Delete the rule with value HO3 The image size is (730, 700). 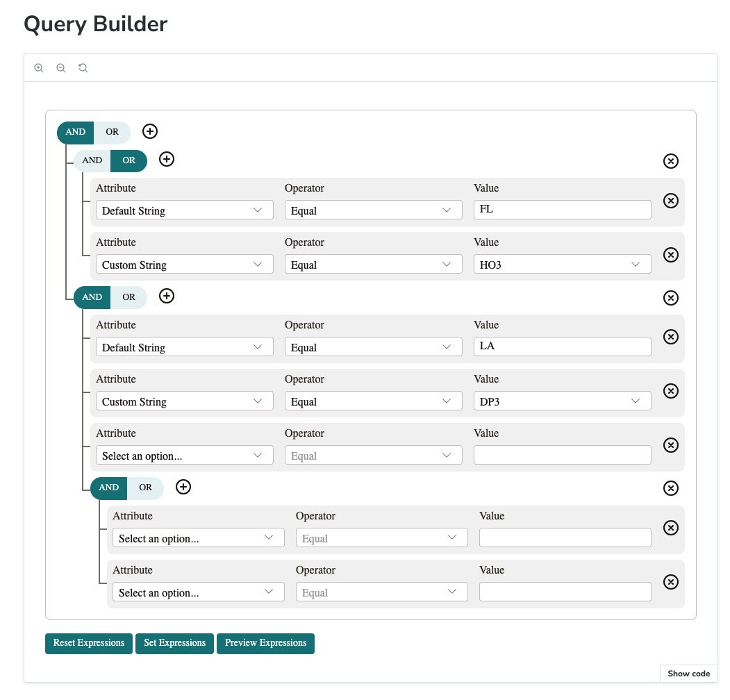670,255
